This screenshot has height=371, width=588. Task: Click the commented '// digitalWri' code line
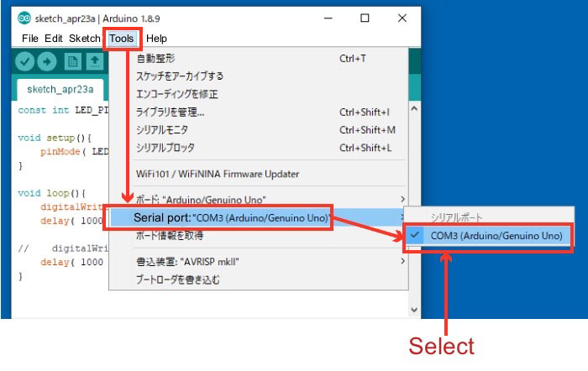point(63,248)
